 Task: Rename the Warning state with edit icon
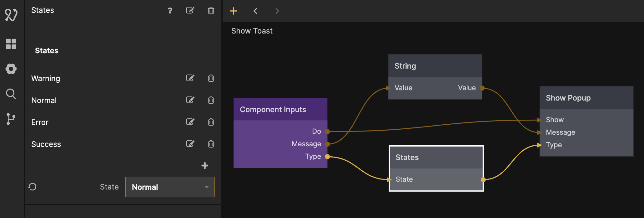tap(190, 78)
